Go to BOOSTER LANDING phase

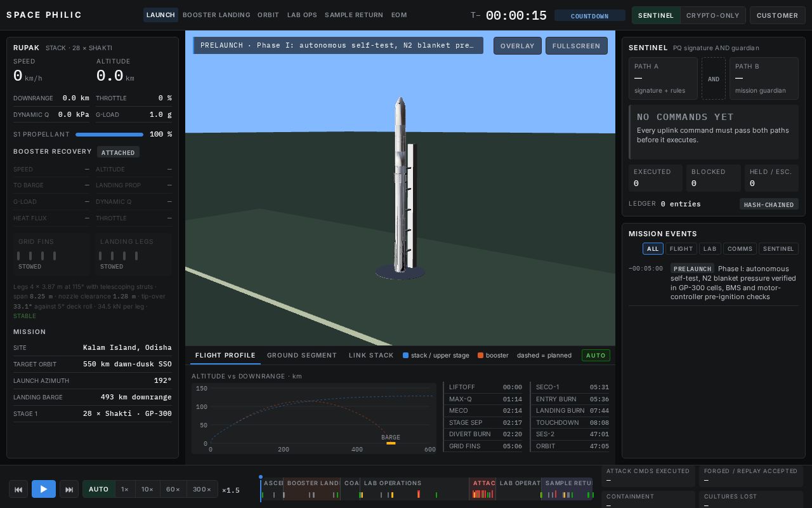click(x=216, y=15)
